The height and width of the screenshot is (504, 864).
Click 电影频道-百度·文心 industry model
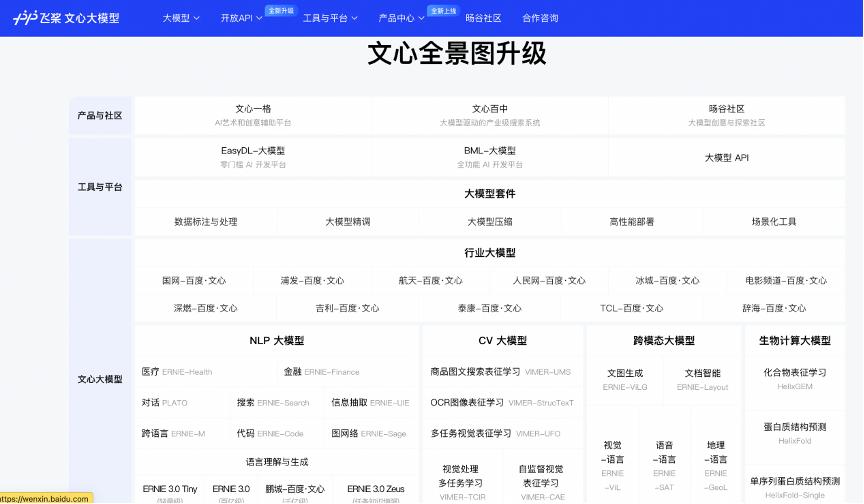(786, 280)
